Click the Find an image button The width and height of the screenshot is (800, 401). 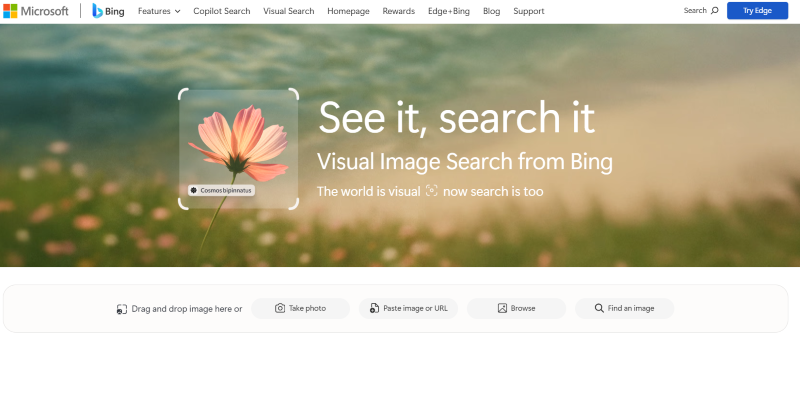coord(624,308)
